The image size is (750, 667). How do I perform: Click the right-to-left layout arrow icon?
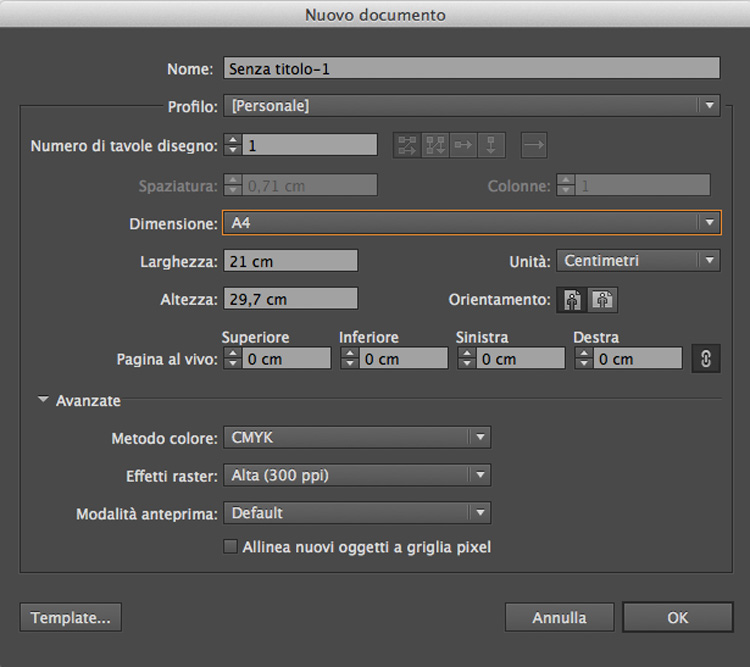pyautogui.click(x=534, y=145)
